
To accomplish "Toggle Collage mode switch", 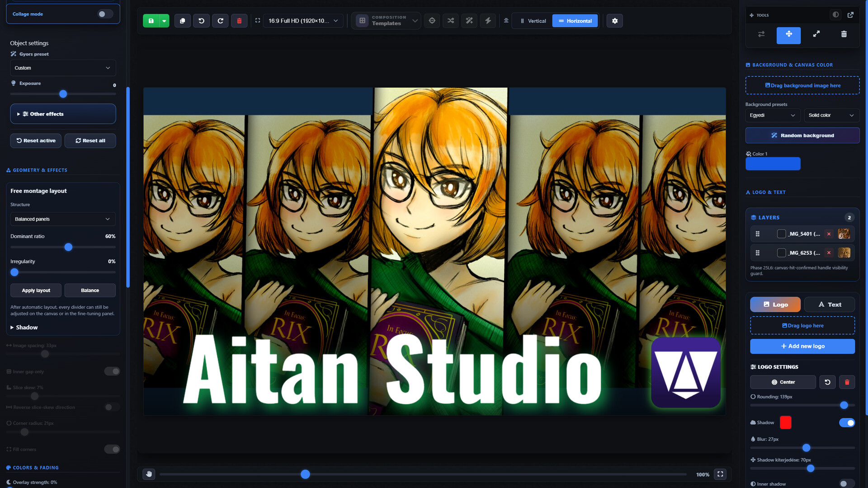I will [105, 14].
